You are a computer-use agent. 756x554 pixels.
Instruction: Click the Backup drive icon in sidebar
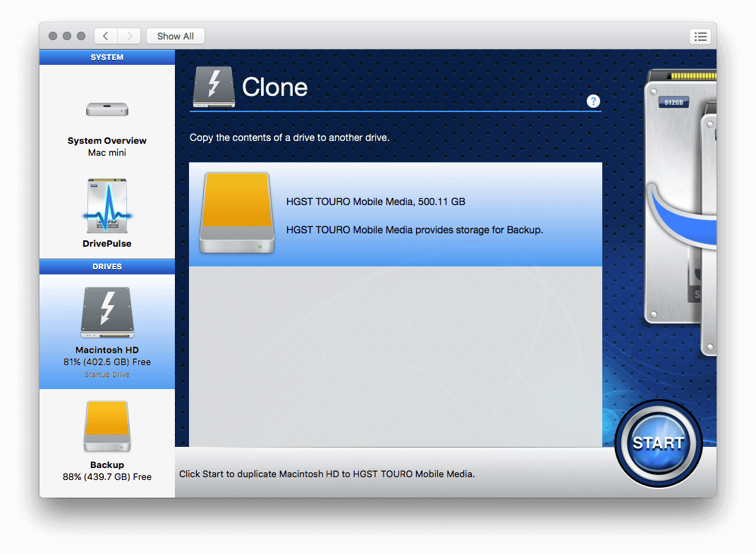click(x=106, y=426)
